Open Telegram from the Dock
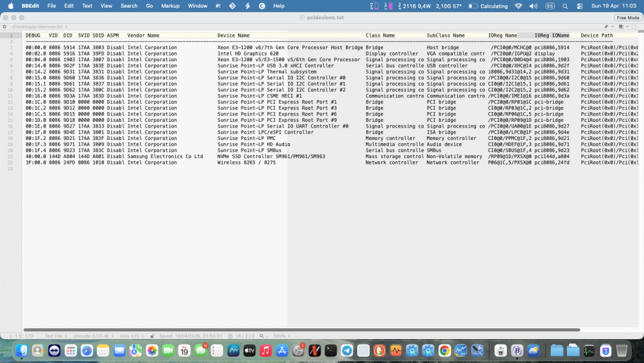Viewport: 644px width, 363px height. point(347,351)
